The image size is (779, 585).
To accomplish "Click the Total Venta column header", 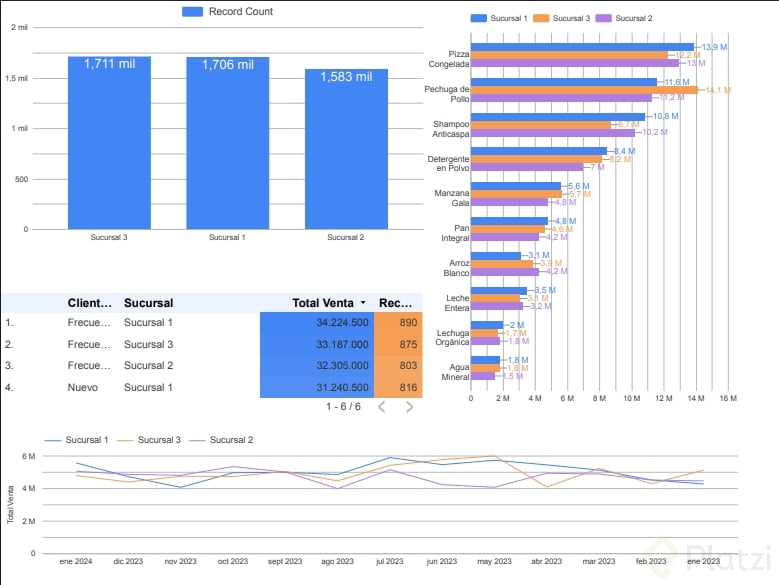I will [323, 303].
